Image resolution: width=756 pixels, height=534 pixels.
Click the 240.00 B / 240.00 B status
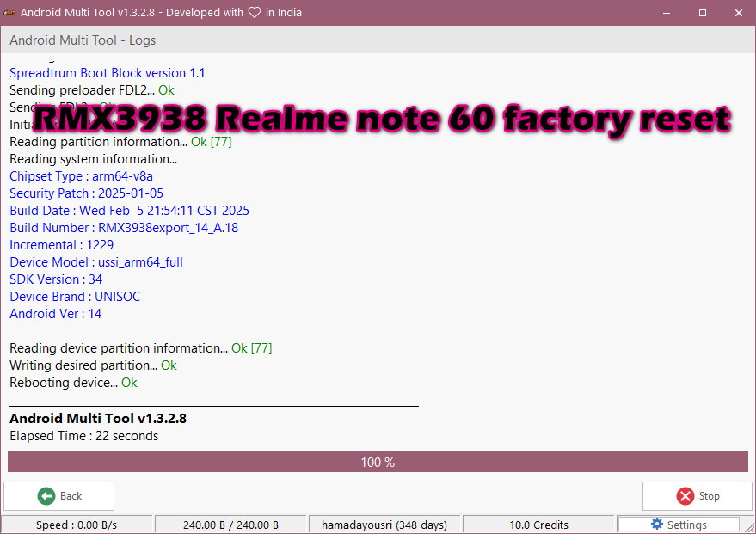click(x=230, y=525)
